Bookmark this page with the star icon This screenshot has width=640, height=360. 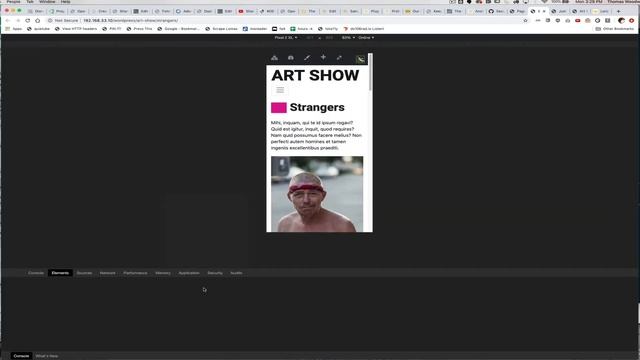525,20
